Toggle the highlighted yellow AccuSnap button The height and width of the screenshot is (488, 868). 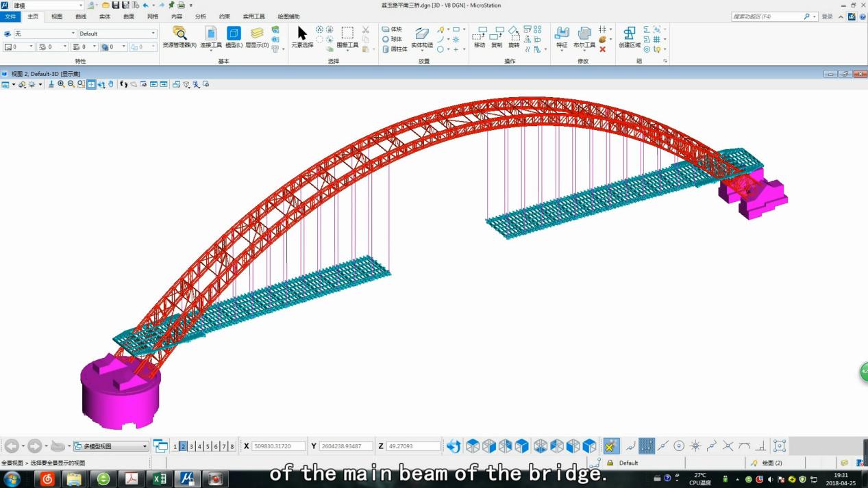pyautogui.click(x=612, y=446)
